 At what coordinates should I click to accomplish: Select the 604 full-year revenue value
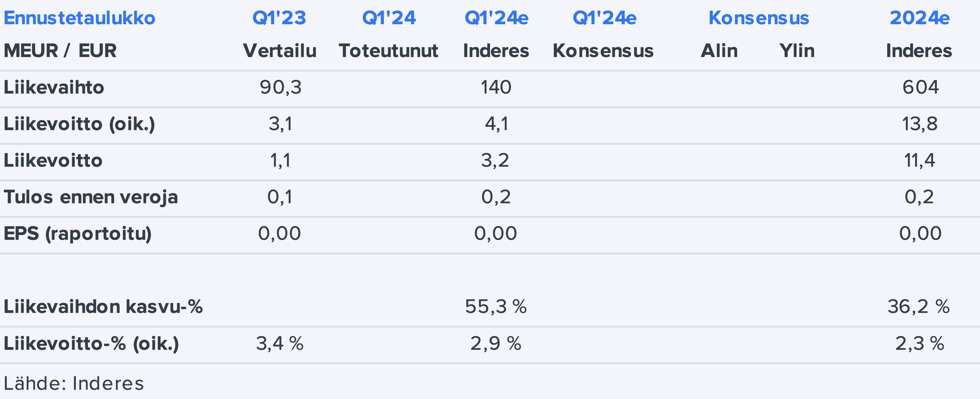(x=920, y=87)
